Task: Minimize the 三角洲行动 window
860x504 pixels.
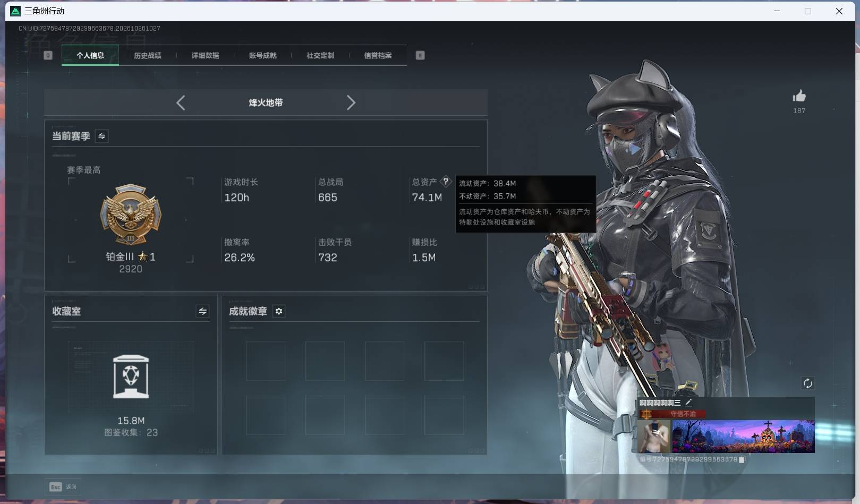Action: pos(777,11)
